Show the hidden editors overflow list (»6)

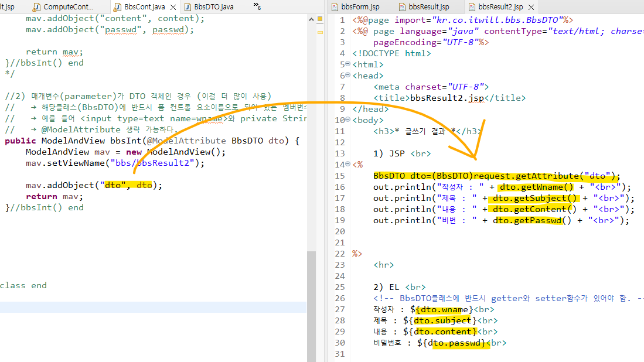(x=257, y=6)
